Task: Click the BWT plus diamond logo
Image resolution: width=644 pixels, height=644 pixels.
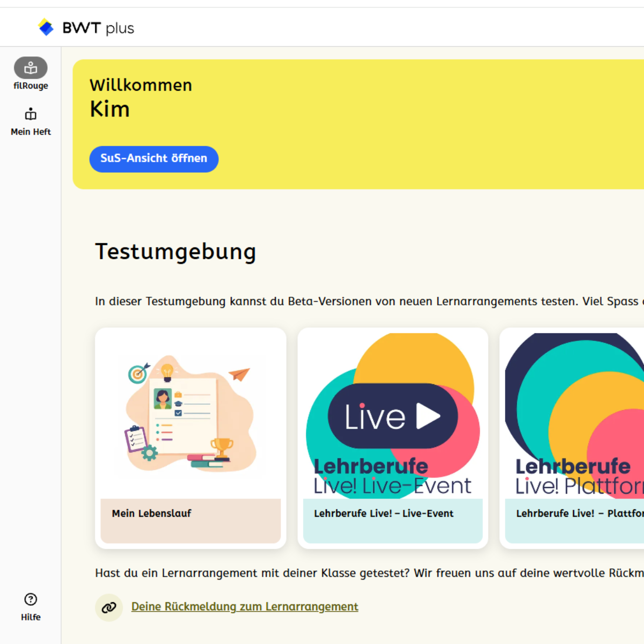Action: pyautogui.click(x=46, y=27)
